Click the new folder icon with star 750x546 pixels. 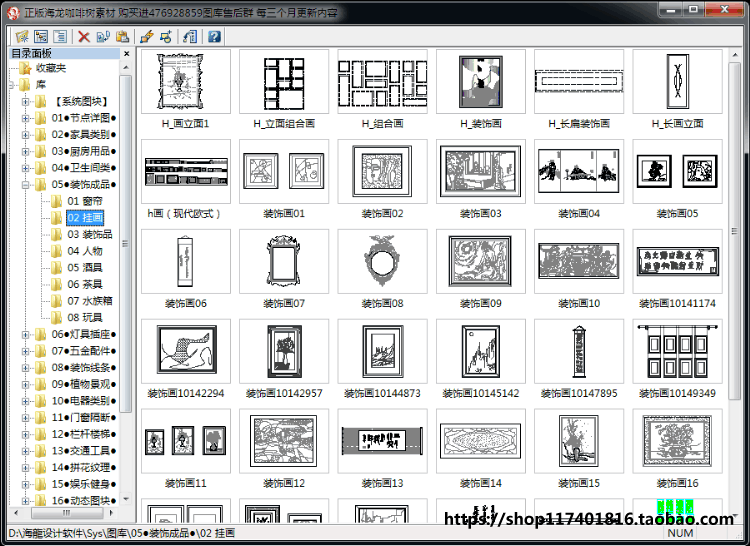(x=22, y=36)
